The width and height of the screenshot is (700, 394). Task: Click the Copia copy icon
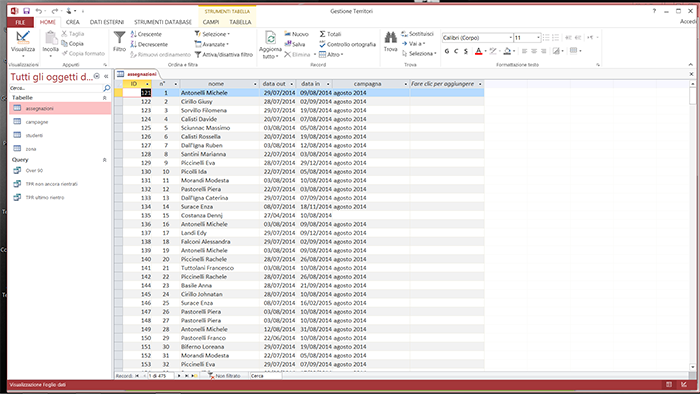click(x=65, y=44)
